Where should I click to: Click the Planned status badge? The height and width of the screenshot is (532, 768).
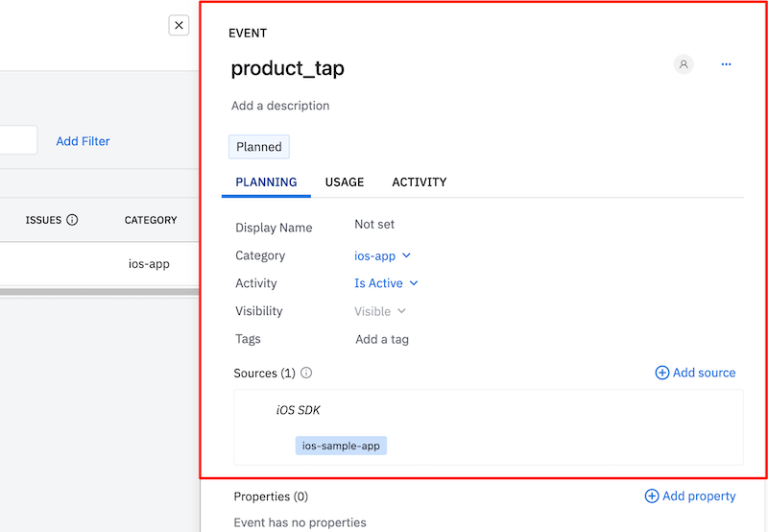(x=259, y=147)
